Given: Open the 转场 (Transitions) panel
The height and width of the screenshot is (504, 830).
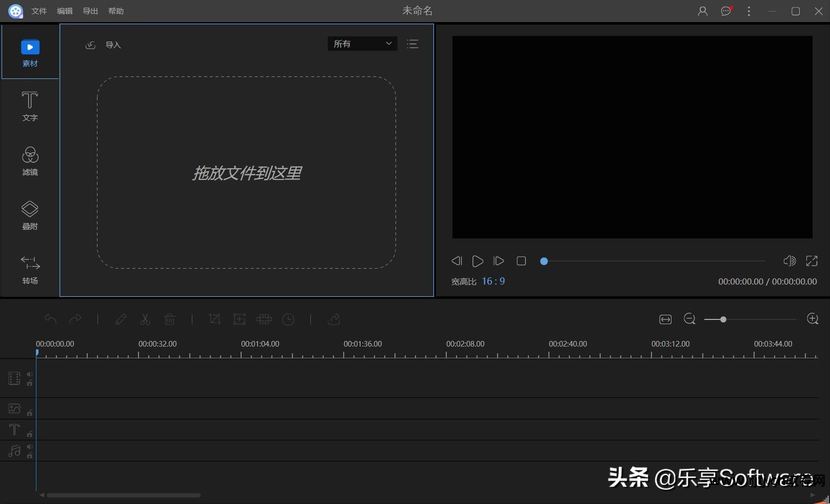Looking at the screenshot, I should 30,269.
